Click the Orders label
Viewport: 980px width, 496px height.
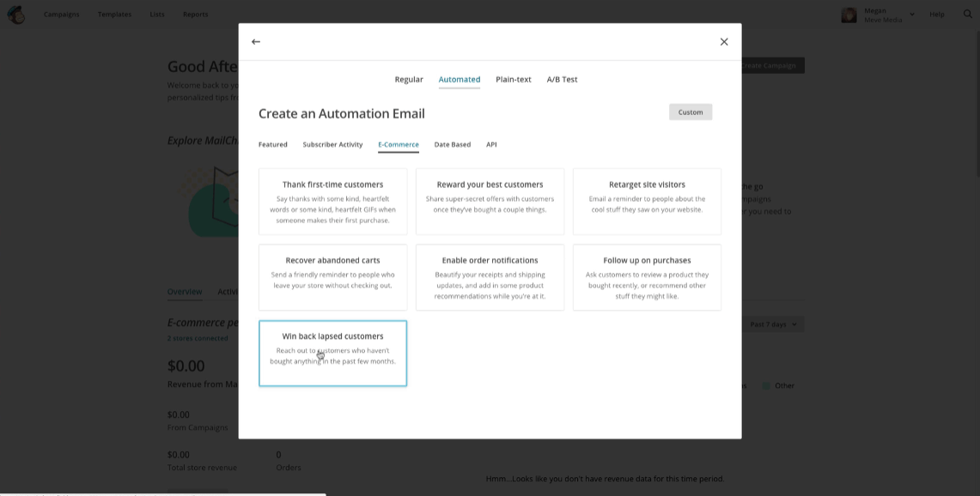[x=288, y=468]
